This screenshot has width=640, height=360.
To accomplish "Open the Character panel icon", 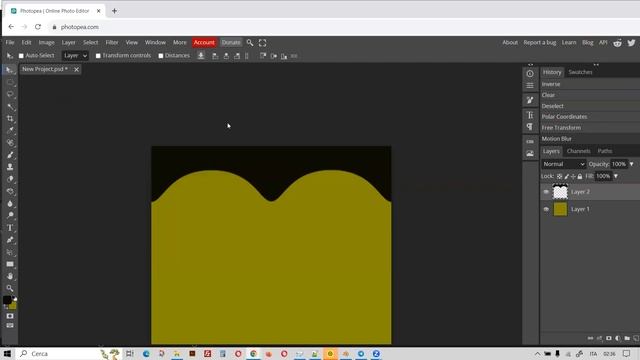I will [x=530, y=115].
